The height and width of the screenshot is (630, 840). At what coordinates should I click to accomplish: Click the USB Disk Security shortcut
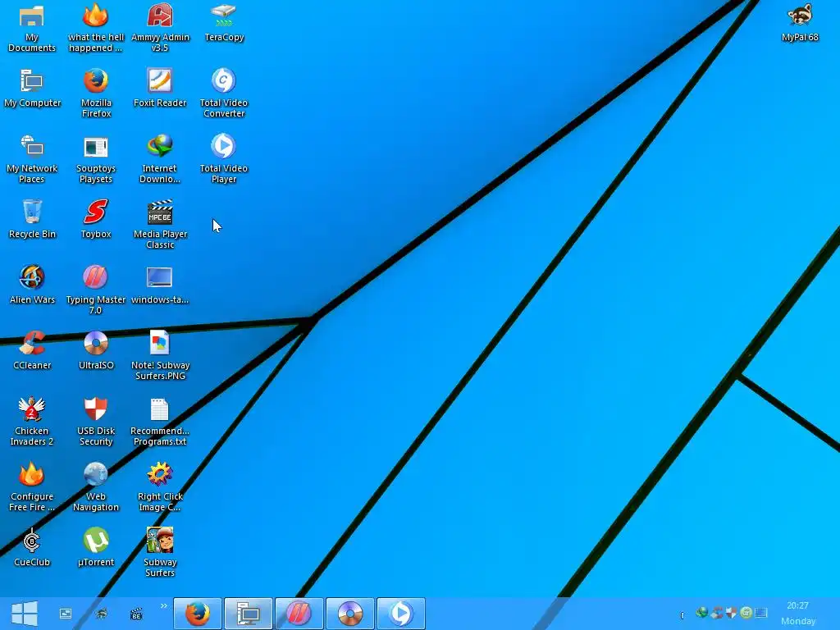tap(96, 422)
